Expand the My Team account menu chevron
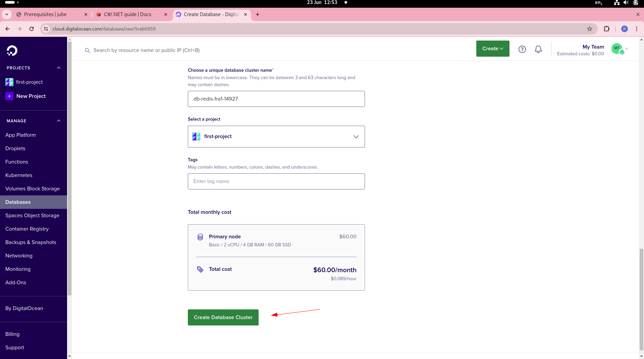The width and height of the screenshot is (644, 359). coord(627,49)
